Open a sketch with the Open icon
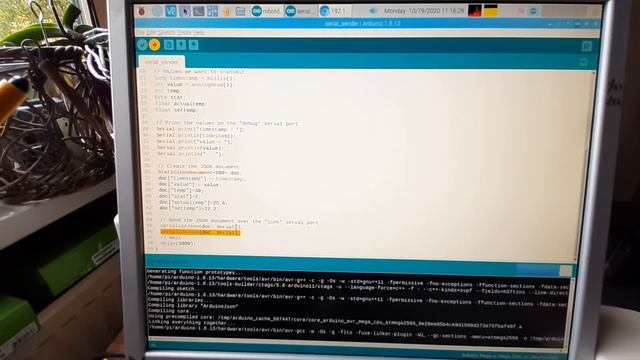Image resolution: width=640 pixels, height=360 pixels. click(x=181, y=45)
